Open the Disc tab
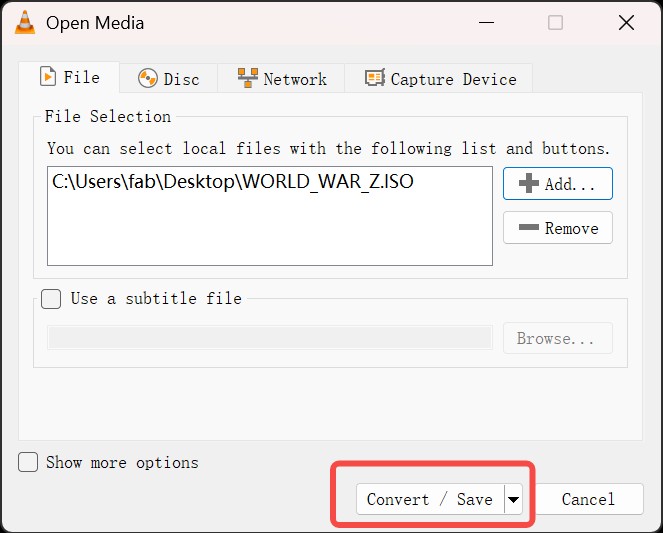This screenshot has width=663, height=533. coord(169,79)
